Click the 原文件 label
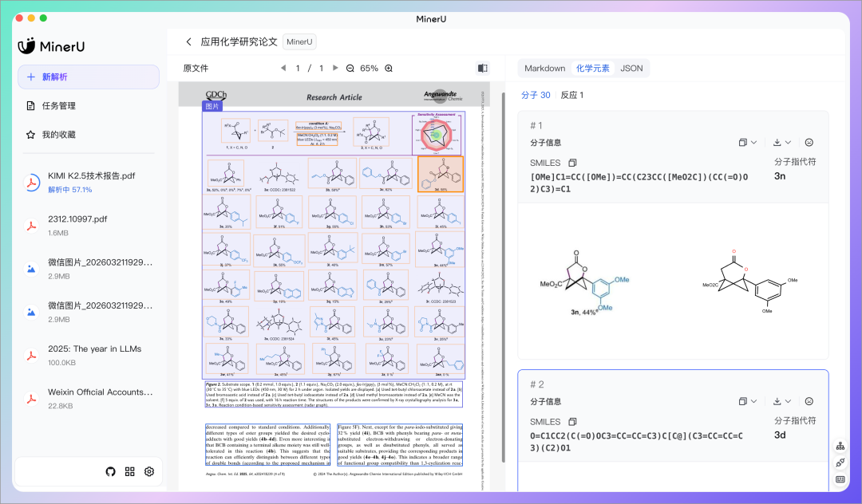Screen dimensions: 862x504 pyautogui.click(x=196, y=68)
